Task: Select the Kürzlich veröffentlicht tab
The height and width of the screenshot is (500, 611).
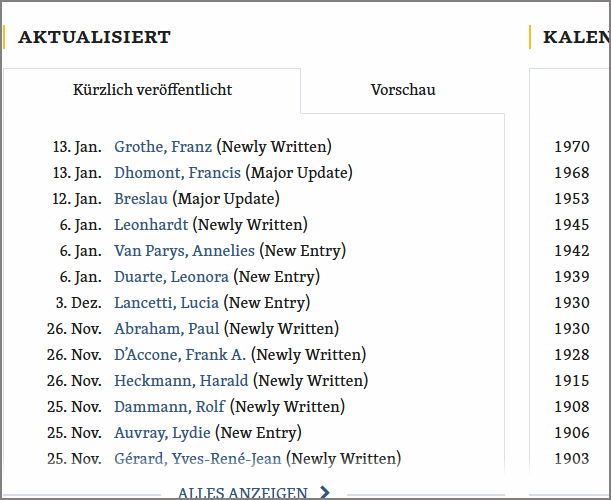Action: pos(152,90)
